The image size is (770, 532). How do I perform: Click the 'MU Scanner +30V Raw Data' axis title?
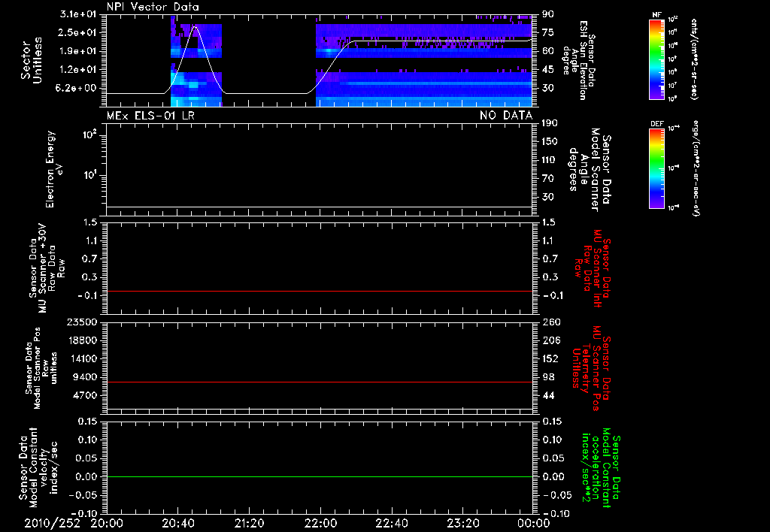pos(47,268)
